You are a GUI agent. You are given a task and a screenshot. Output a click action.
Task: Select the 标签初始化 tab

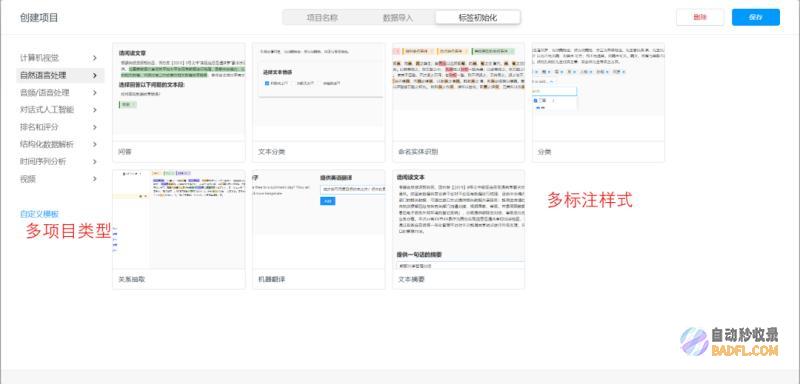[478, 17]
